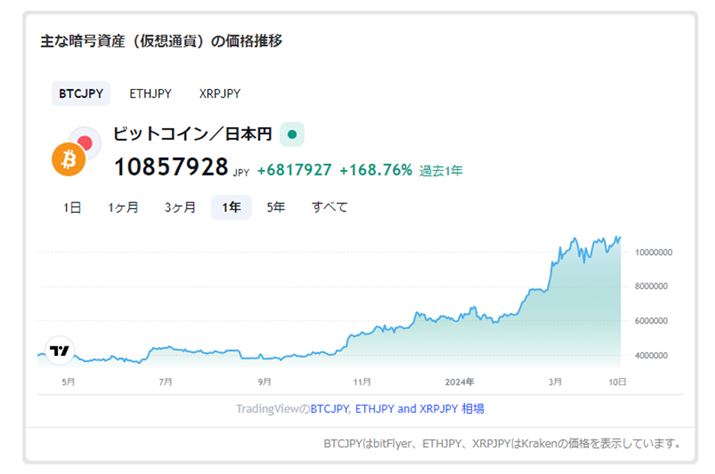
Task: Click the green market status dot
Action: pos(291,134)
